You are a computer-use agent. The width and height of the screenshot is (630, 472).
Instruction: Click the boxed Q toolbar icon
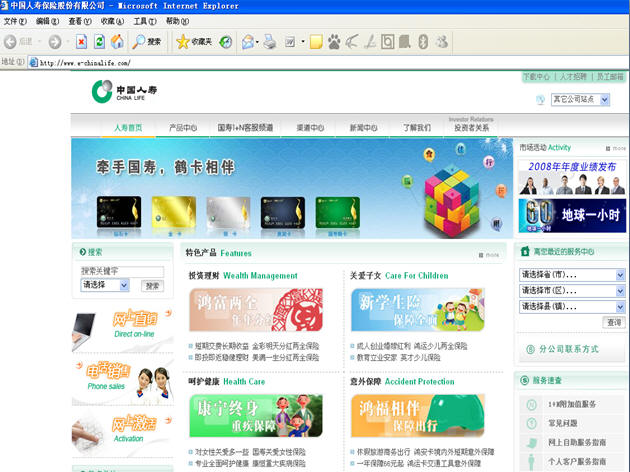coord(387,42)
